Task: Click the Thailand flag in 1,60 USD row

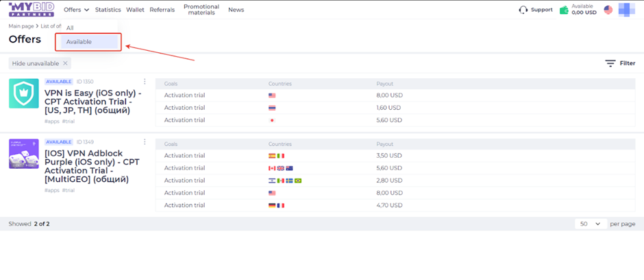Action: [272, 108]
